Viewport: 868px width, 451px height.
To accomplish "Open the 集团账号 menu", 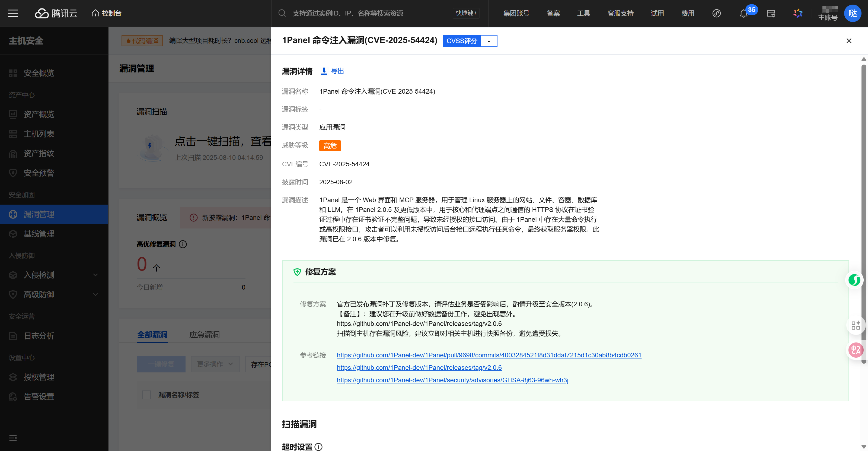I will click(516, 13).
